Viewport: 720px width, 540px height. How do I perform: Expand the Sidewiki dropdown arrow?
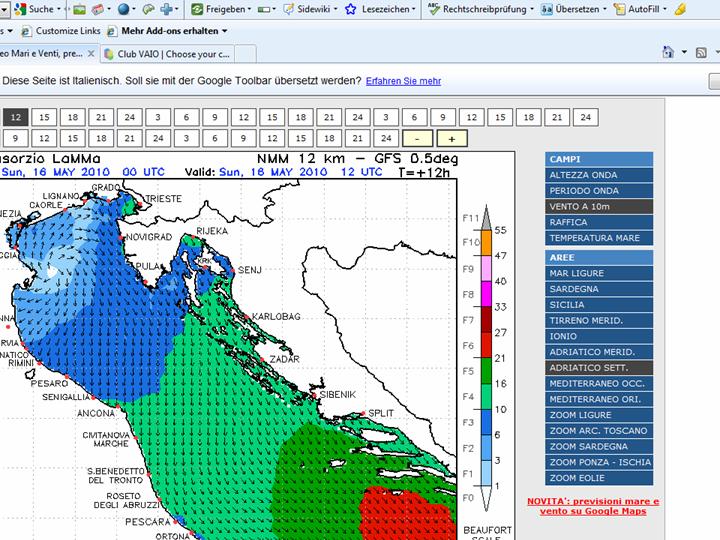(336, 9)
